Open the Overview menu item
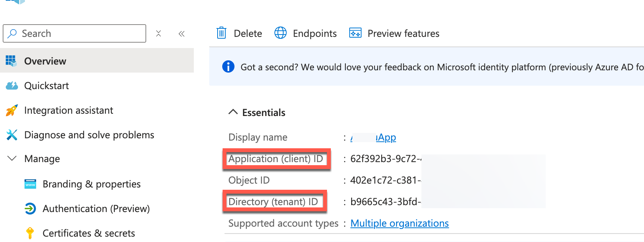The height and width of the screenshot is (242, 644). 45,61
